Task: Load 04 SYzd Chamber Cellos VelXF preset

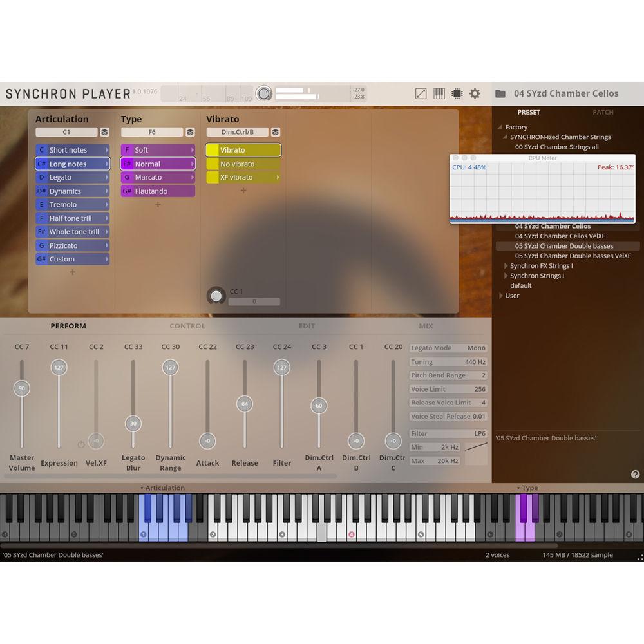Action: [560, 236]
